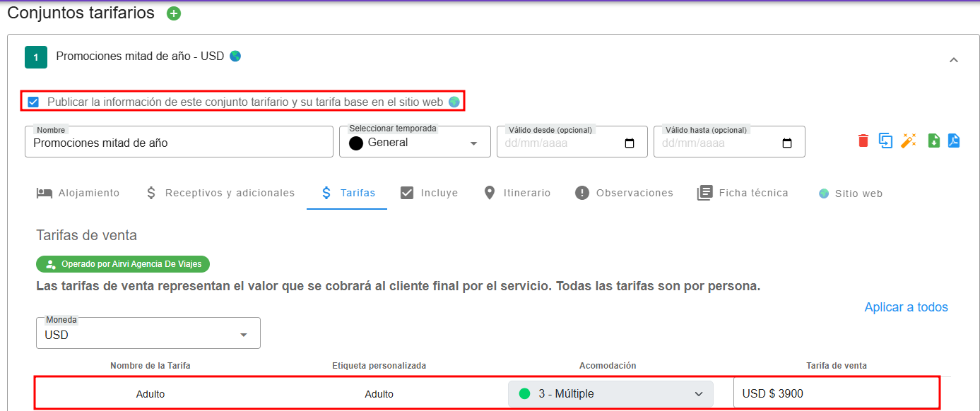The width and height of the screenshot is (980, 411).
Task: Open calendar picker in Válido hasta field
Action: (787, 143)
